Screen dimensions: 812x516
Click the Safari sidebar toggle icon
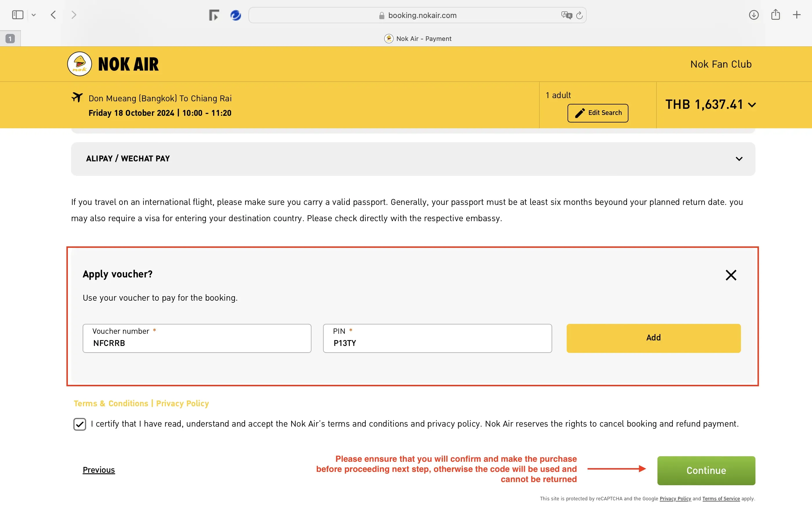pyautogui.click(x=17, y=15)
